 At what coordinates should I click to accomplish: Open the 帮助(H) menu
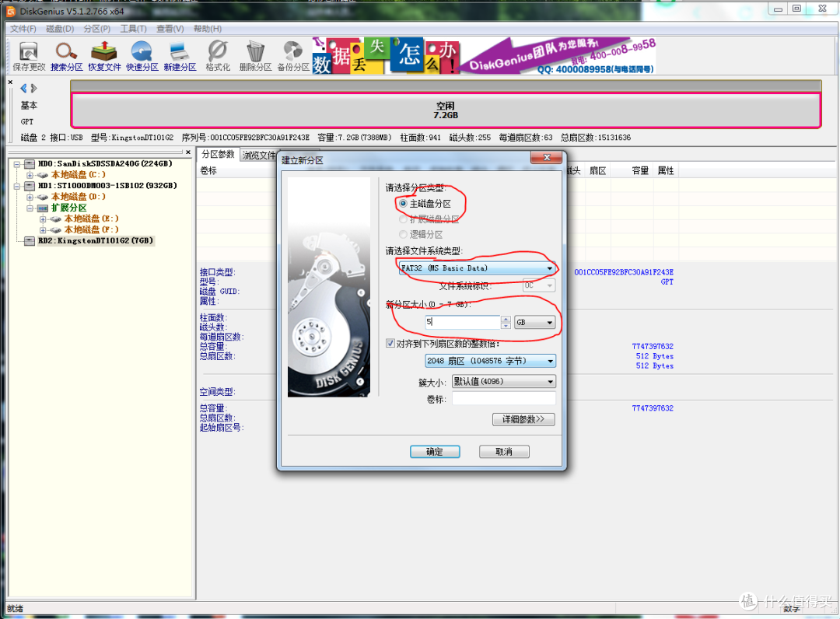(x=208, y=28)
